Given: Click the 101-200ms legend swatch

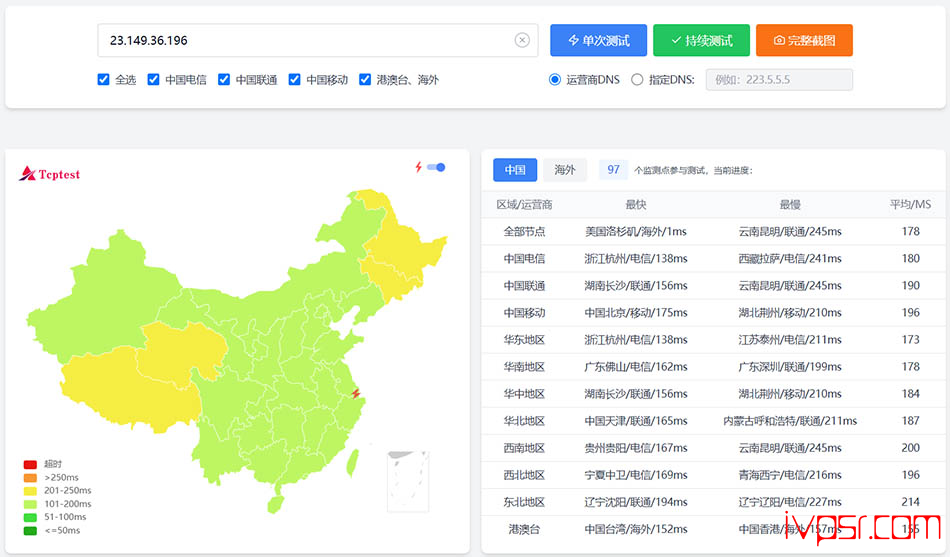Looking at the screenshot, I should click(x=30, y=504).
